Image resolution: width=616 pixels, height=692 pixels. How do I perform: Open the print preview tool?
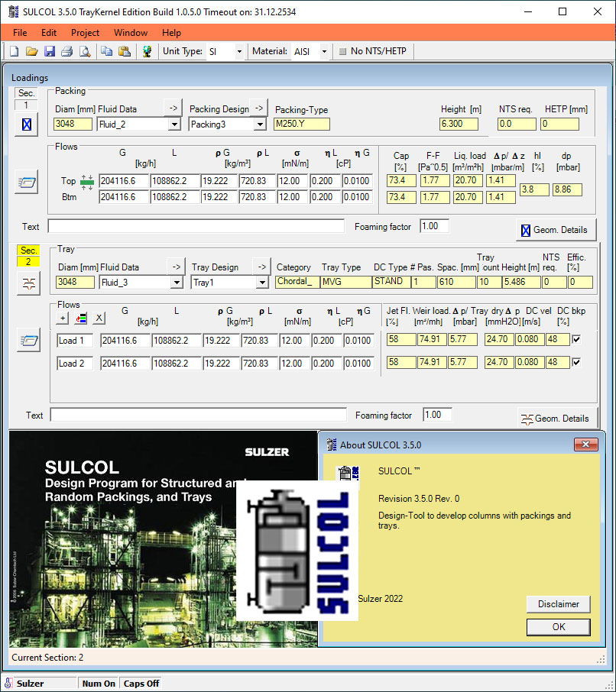[85, 50]
